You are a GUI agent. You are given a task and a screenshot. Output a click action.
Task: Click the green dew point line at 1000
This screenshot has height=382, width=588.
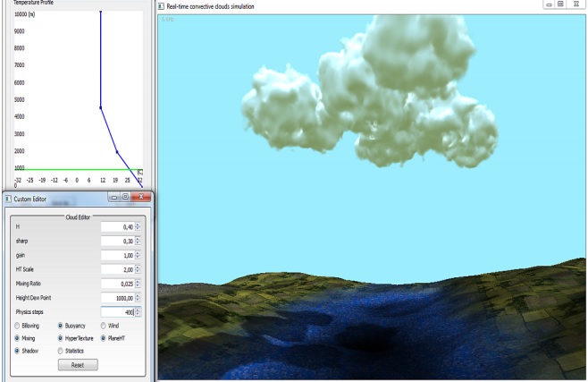point(78,170)
